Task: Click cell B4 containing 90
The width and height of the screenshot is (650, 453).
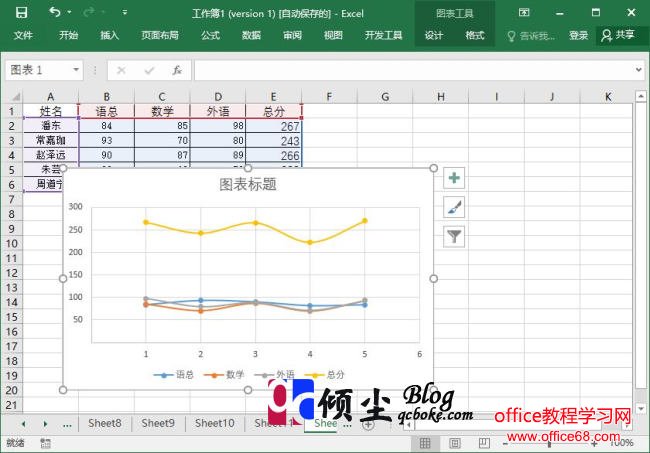Action: tap(107, 155)
